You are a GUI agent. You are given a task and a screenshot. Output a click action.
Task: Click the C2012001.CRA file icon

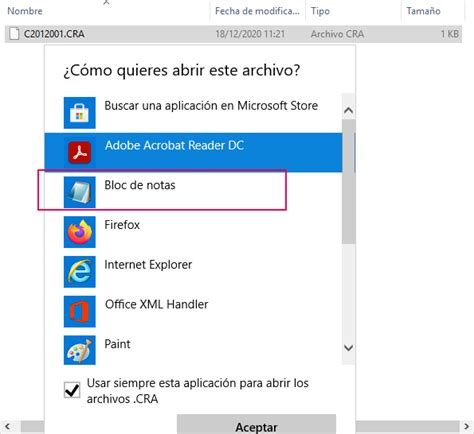point(14,34)
